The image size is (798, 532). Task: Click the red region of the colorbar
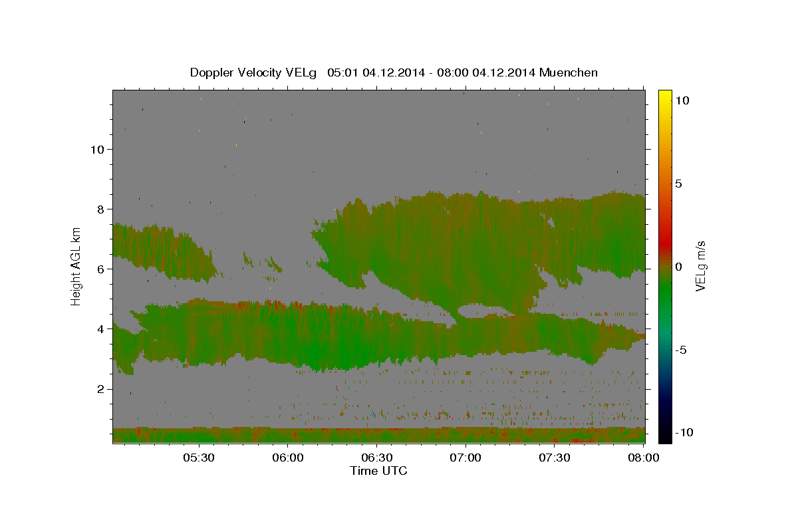[x=664, y=243]
